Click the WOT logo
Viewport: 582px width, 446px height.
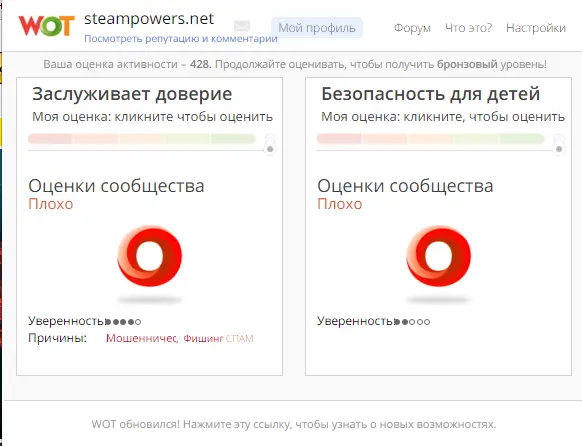[46, 26]
